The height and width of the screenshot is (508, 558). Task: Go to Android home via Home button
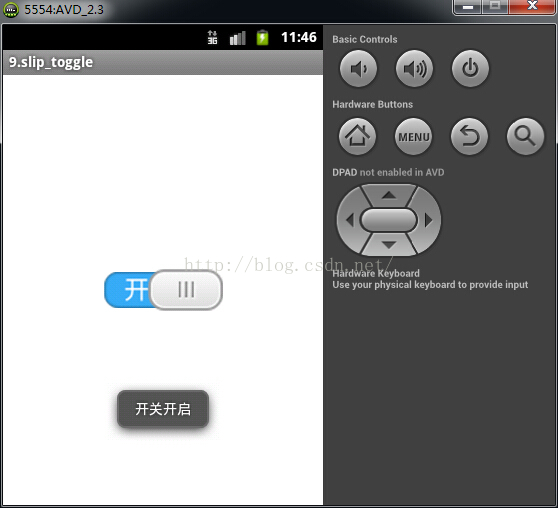pyautogui.click(x=357, y=136)
